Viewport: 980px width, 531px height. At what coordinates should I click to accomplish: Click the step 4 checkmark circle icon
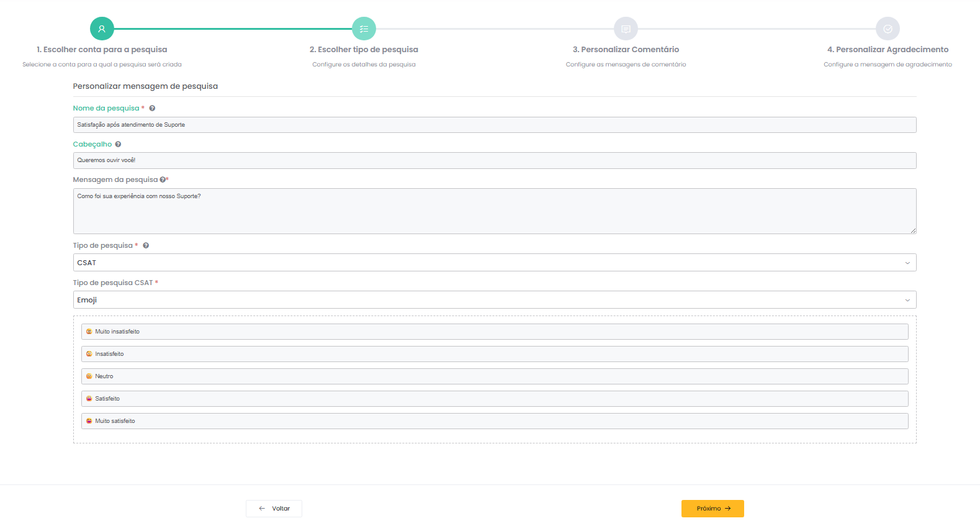(x=888, y=29)
